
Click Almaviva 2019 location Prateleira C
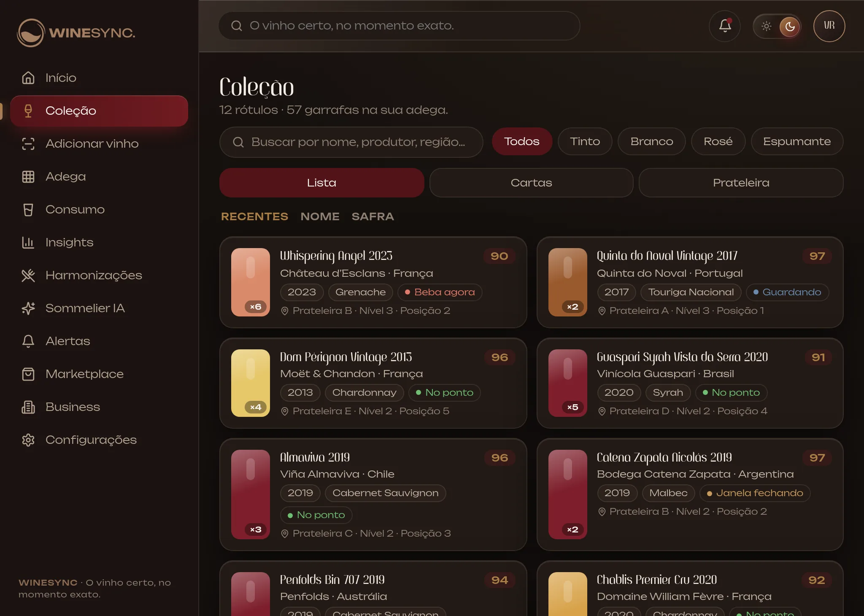pyautogui.click(x=366, y=533)
